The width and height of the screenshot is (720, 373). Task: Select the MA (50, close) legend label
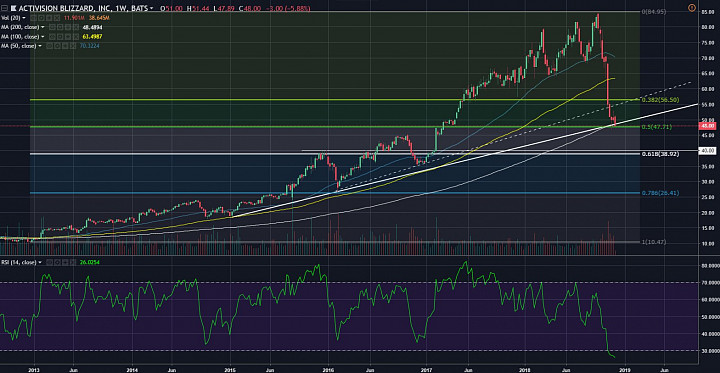click(x=18, y=46)
